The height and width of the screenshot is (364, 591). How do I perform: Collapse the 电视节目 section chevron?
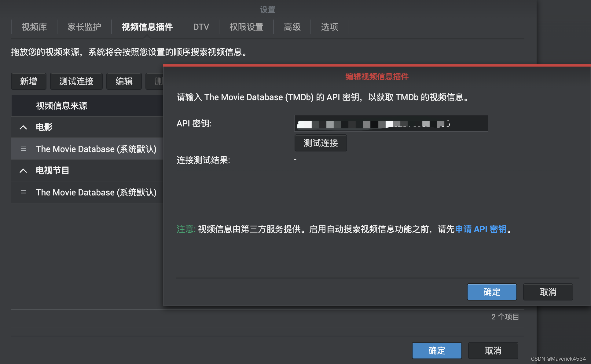23,170
